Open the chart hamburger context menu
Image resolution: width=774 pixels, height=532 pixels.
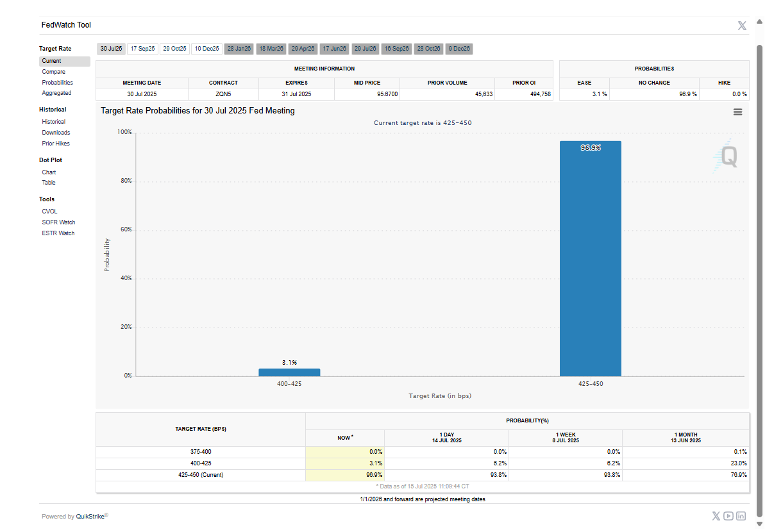point(737,112)
